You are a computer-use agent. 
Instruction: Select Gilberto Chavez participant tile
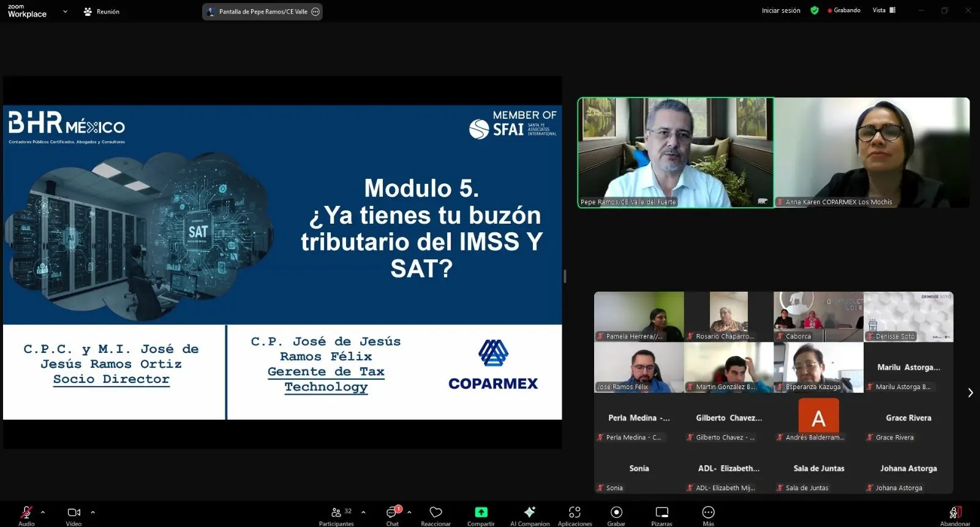point(729,418)
